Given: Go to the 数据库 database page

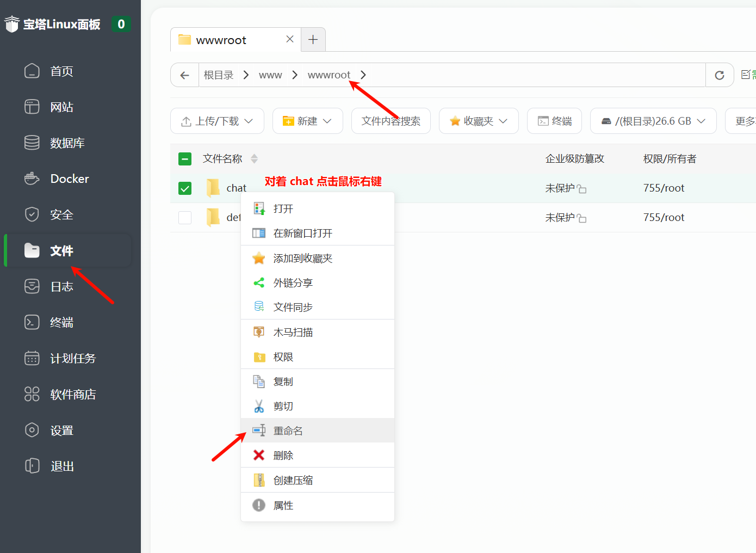Looking at the screenshot, I should pyautogui.click(x=67, y=143).
